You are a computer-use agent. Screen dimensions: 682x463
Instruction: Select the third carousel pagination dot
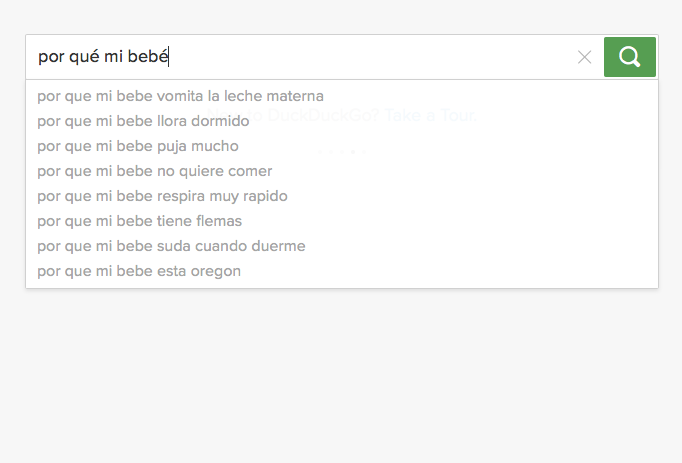coord(342,152)
